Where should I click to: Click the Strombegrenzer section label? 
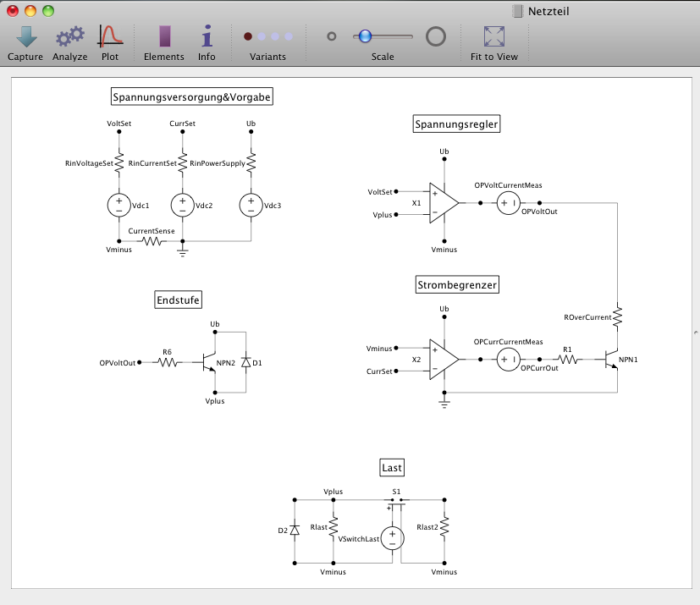457,286
